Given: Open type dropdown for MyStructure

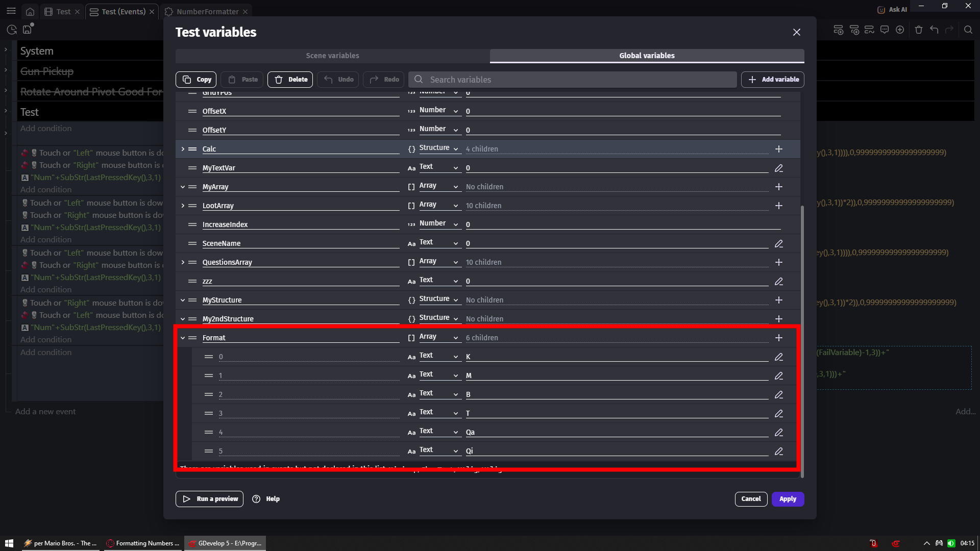Looking at the screenshot, I should coord(439,299).
